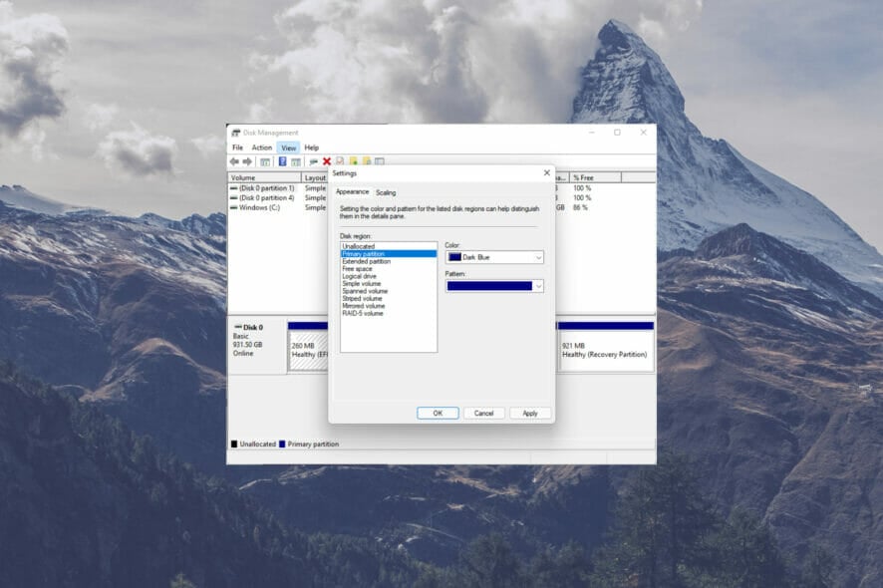The height and width of the screenshot is (588, 883).
Task: Open the Pattern dropdown
Action: click(538, 285)
